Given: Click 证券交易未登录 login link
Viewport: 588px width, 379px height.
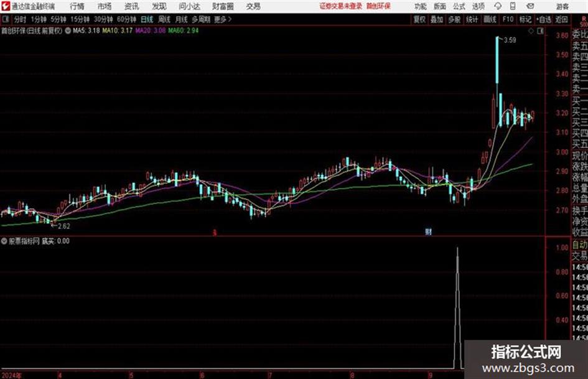Looking at the screenshot, I should point(341,6).
